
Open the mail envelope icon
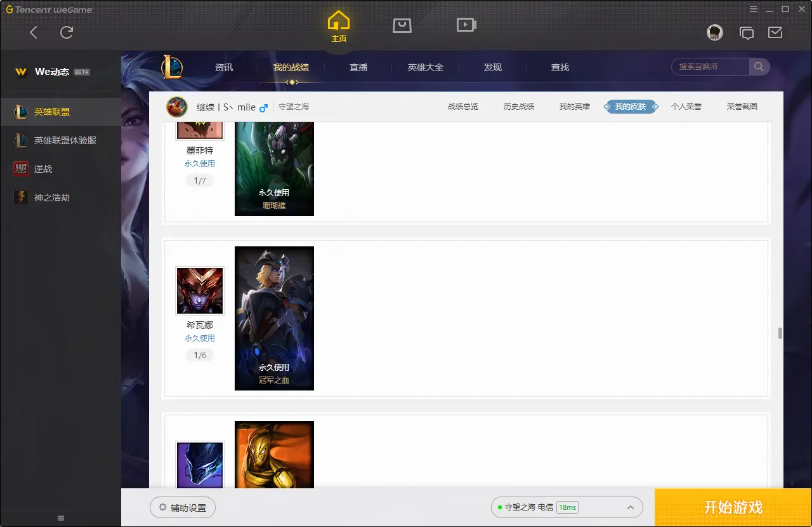[775, 32]
